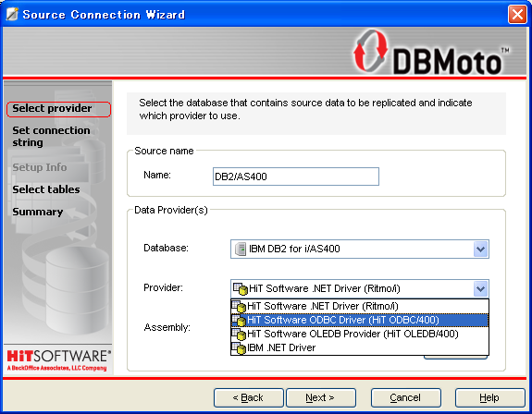Go to Summary step

point(38,212)
